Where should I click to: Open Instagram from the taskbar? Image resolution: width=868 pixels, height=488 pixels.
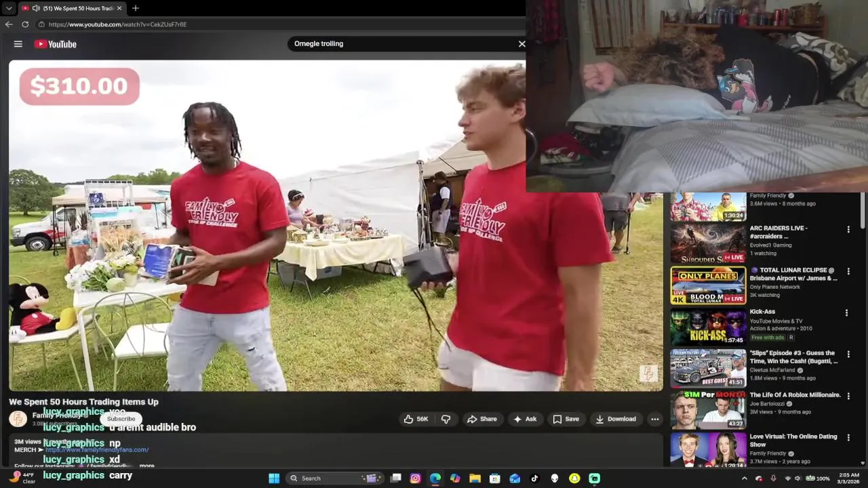(416, 479)
